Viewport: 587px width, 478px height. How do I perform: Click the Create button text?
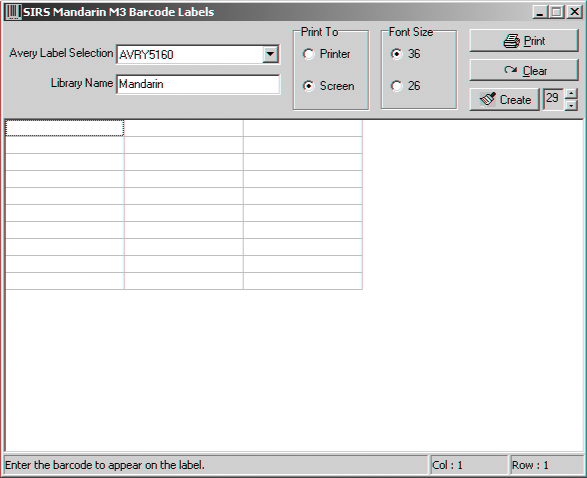tap(515, 100)
